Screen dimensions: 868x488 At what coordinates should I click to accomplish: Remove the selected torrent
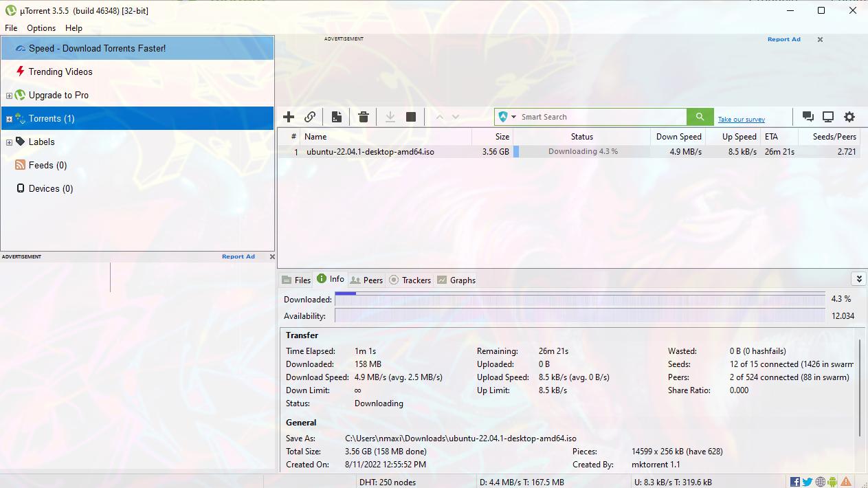tap(363, 116)
